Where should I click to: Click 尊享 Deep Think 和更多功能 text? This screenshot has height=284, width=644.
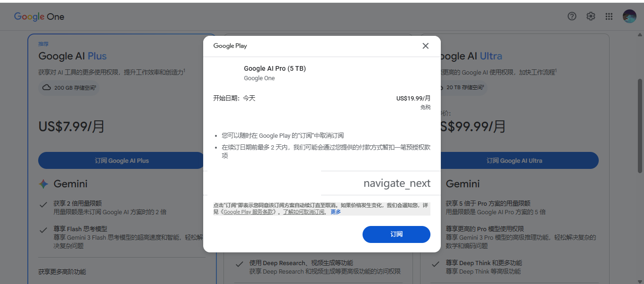click(x=484, y=263)
